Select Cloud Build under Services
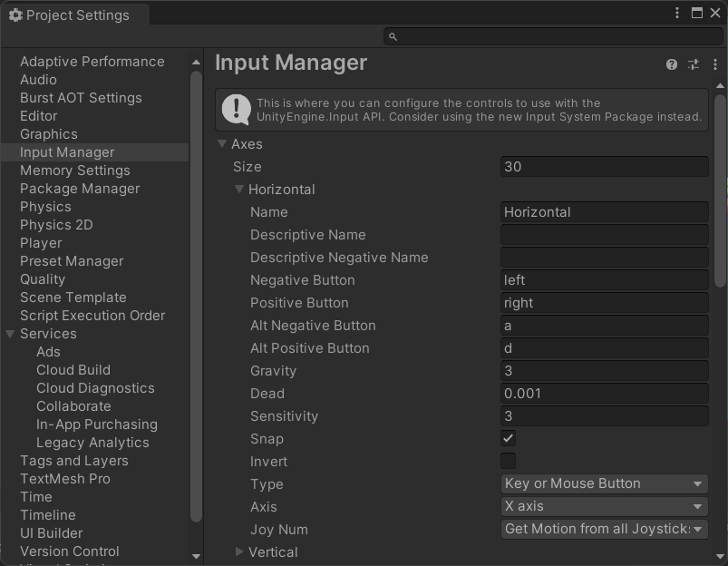The height and width of the screenshot is (566, 728). 73,370
